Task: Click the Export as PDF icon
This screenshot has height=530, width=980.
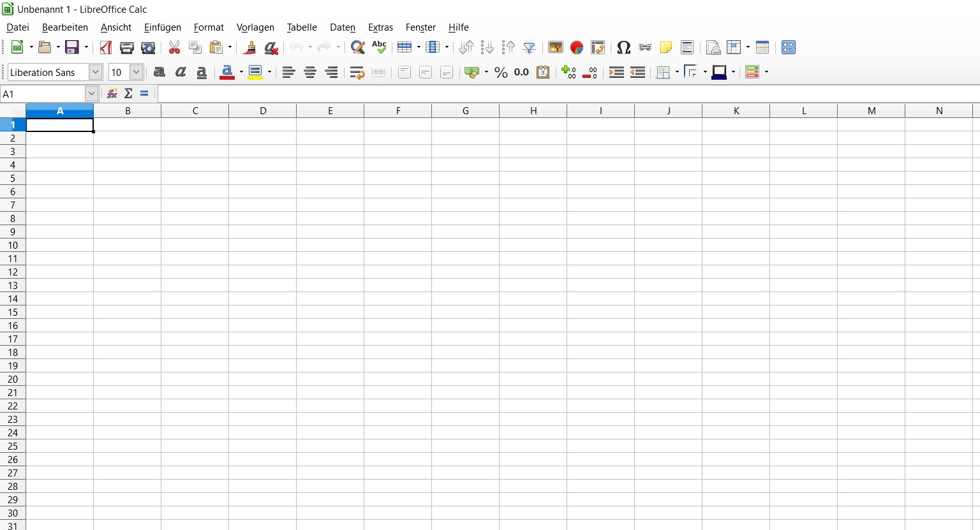Action: tap(106, 47)
